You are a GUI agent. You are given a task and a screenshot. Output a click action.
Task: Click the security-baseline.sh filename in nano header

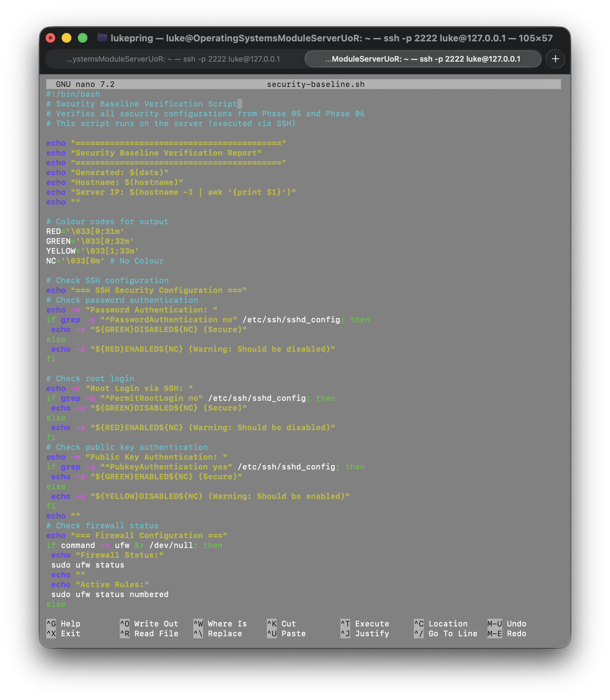[x=316, y=84]
